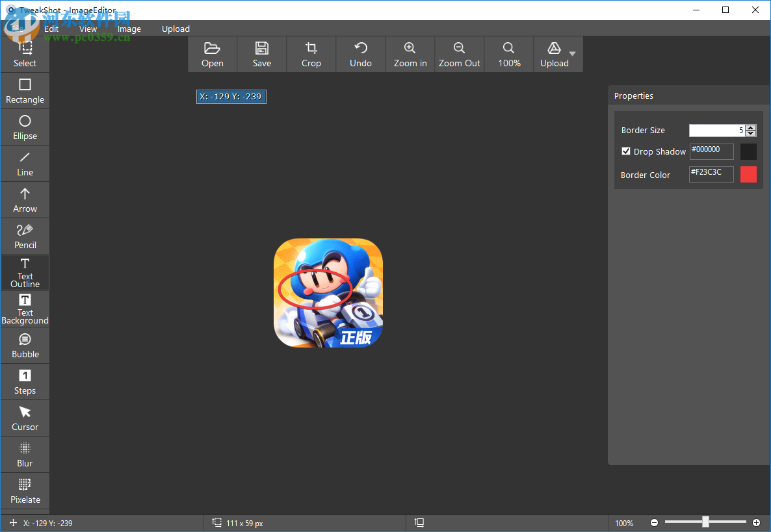Pick the Arrow annotation tool

click(25, 199)
